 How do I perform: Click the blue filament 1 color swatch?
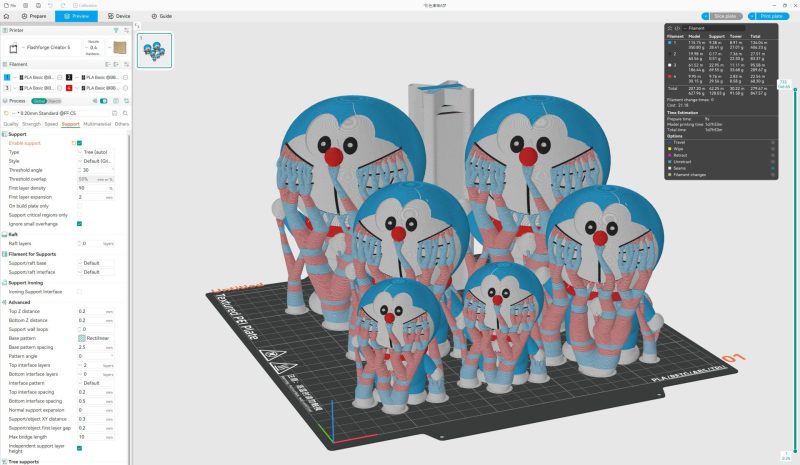7,77
